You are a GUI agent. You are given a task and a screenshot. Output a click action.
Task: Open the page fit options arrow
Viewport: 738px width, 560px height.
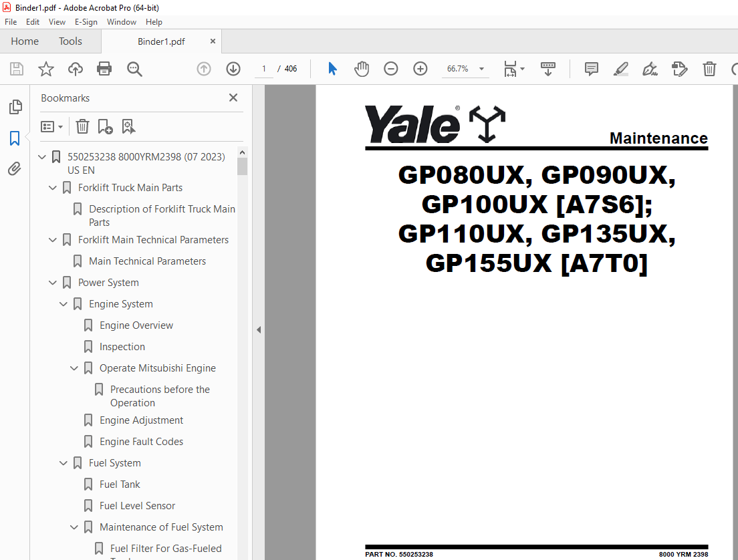(523, 69)
